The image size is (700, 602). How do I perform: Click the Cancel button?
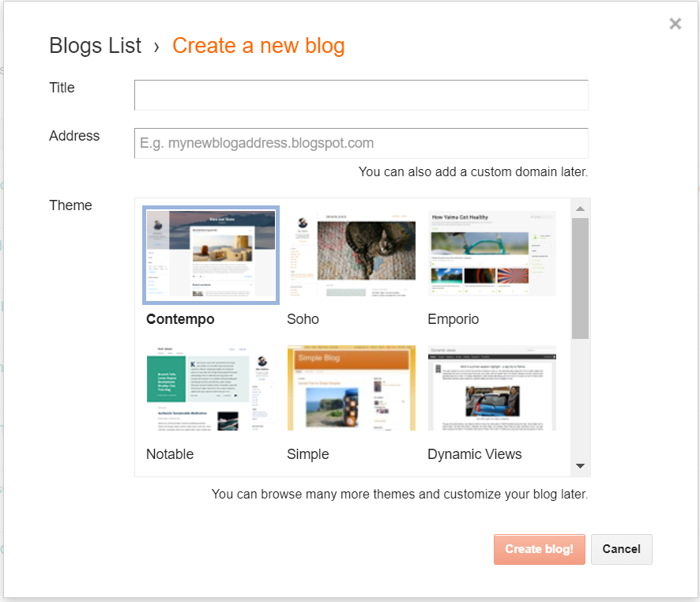[x=621, y=549]
